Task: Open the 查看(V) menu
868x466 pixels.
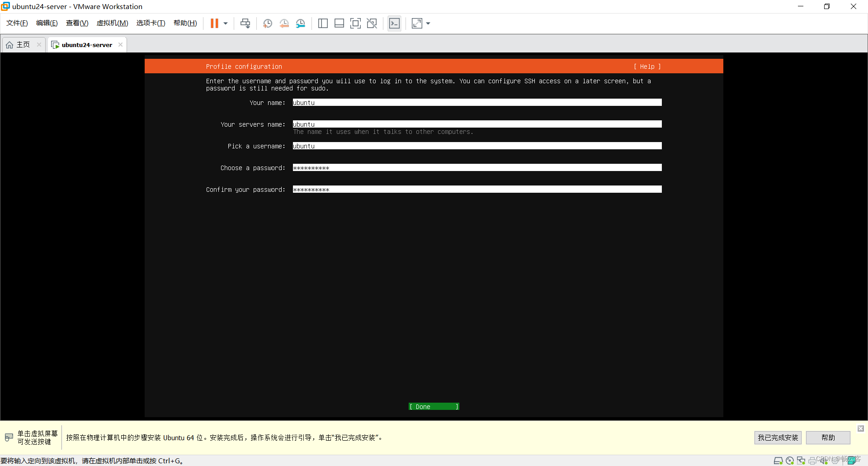Action: click(x=77, y=23)
